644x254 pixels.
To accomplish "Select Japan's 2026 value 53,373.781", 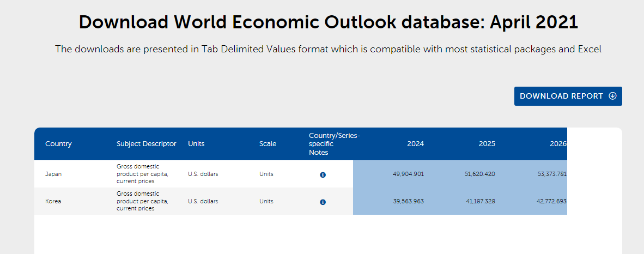I will pyautogui.click(x=551, y=174).
